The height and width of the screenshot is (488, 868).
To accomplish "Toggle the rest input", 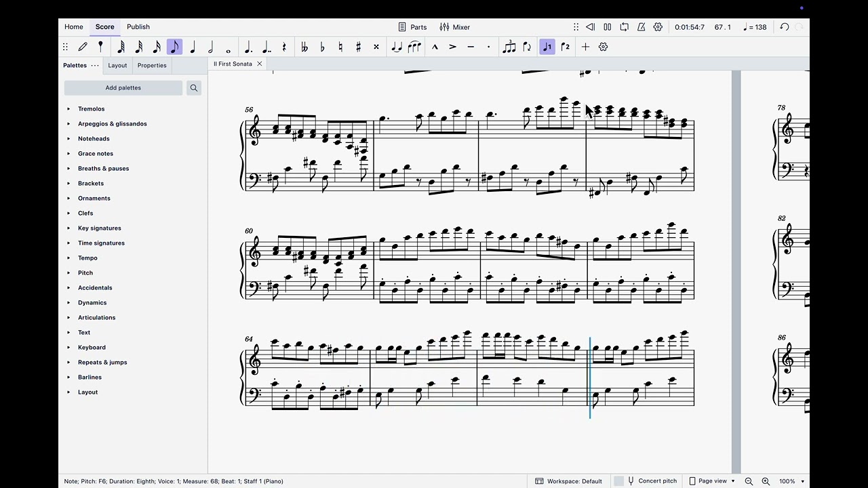I will (284, 47).
